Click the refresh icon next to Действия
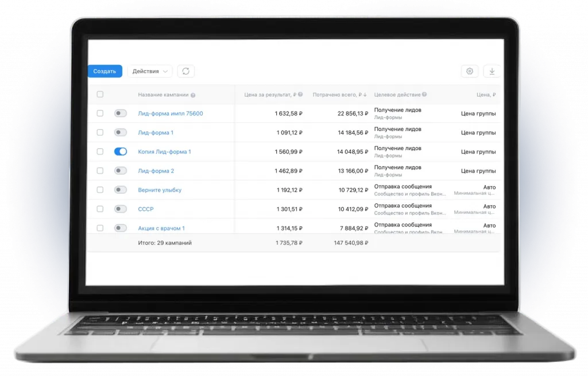Screen dimensions: 588x377 [185, 71]
